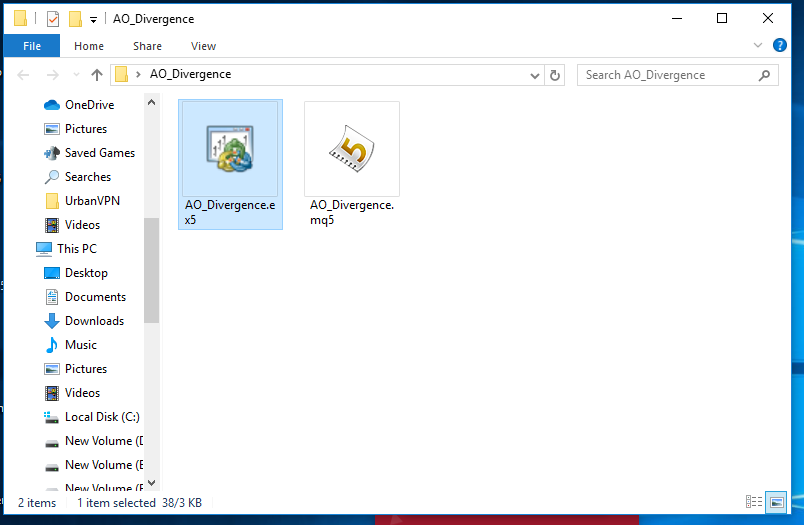Switch to Details view layout

[754, 502]
